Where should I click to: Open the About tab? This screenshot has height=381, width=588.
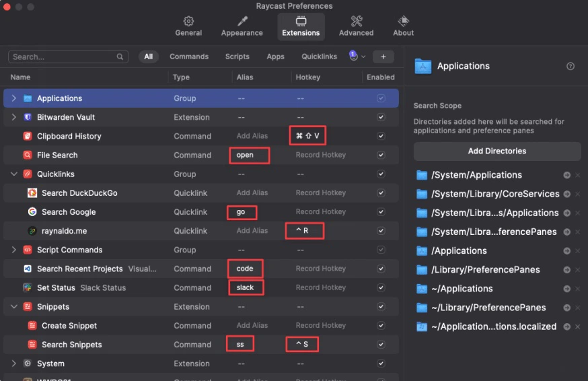[x=403, y=26]
